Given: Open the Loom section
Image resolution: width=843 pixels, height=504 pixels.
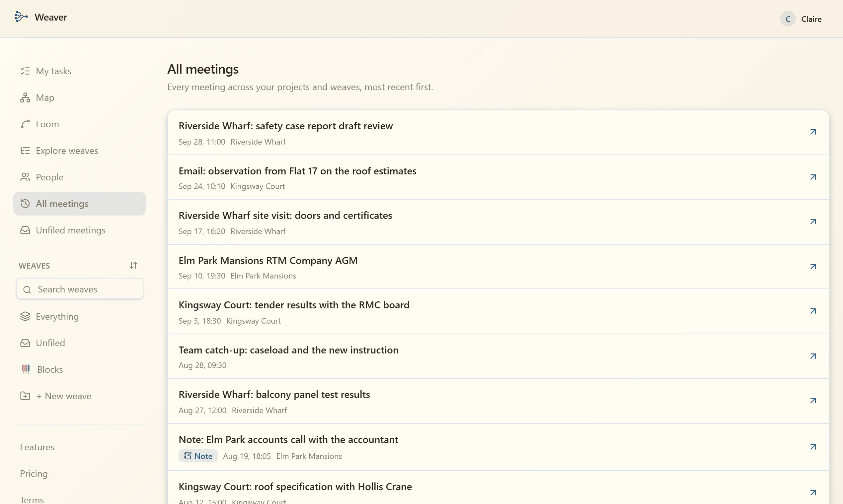Looking at the screenshot, I should click(80, 124).
